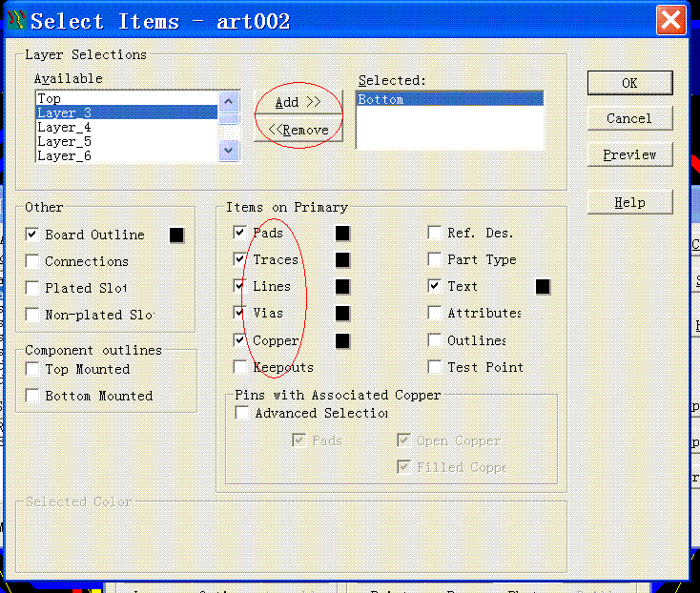Uncheck the Board Outline checkbox
Screen dimensions: 700x593
[31, 235]
